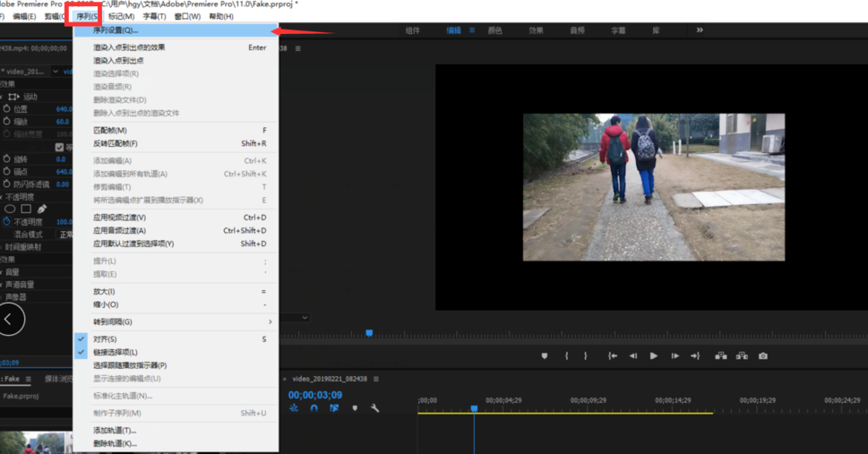
Task: Click the blue playhead on timeline ruler
Action: [x=474, y=408]
